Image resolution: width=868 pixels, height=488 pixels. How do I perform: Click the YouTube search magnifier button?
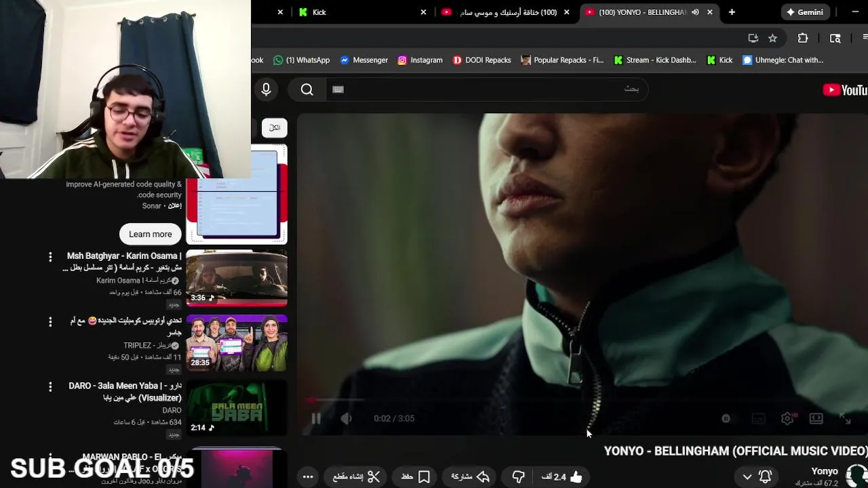307,89
